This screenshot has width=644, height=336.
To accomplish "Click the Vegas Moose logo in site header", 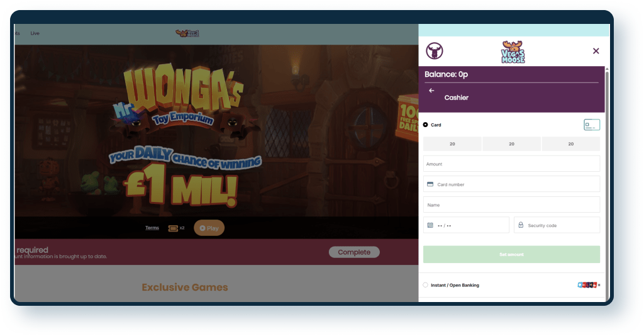I will coord(187,33).
